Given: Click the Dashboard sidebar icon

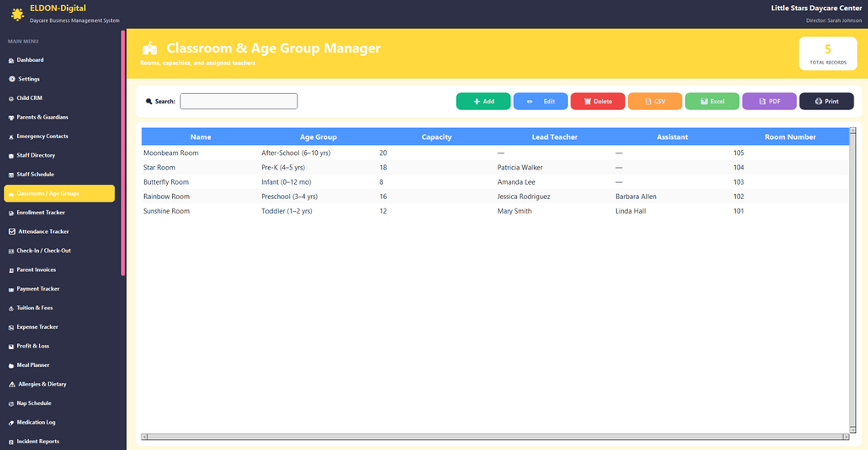Looking at the screenshot, I should (11, 60).
